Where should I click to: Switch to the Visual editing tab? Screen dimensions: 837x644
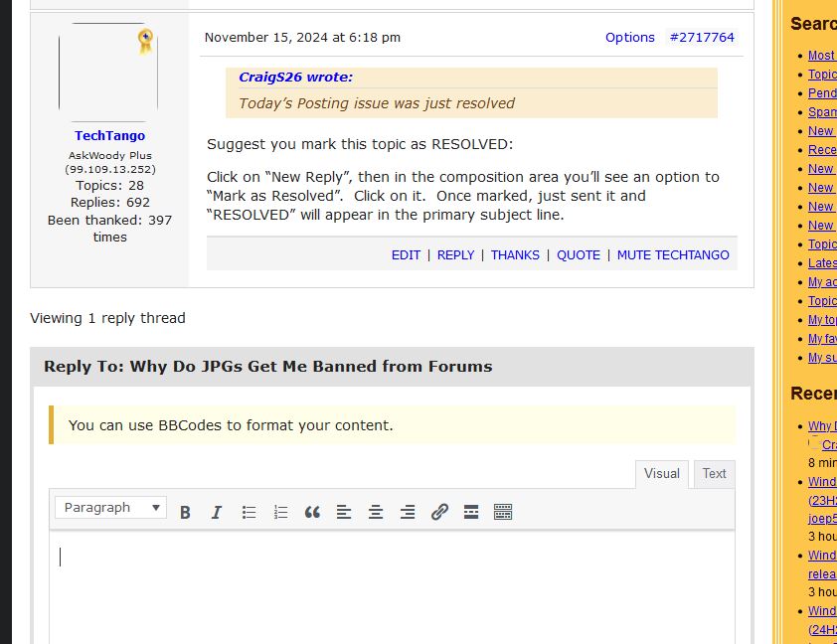661,474
